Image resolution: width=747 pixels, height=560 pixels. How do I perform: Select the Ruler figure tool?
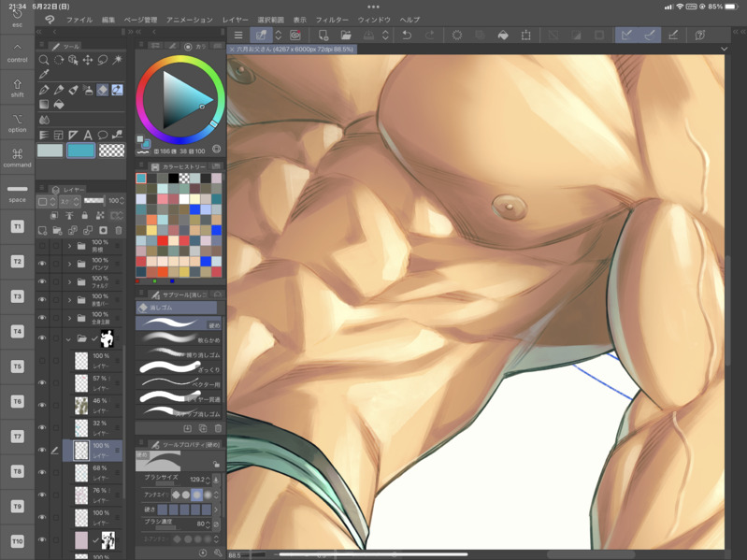point(73,136)
